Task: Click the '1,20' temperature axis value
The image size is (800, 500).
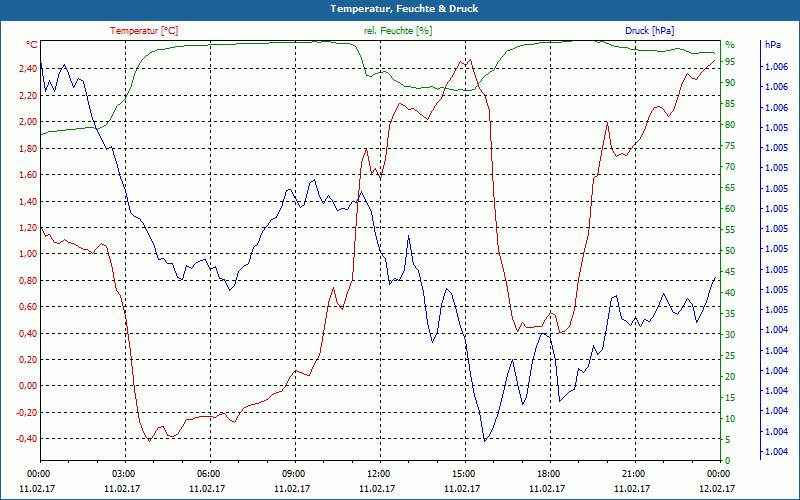Action: [28, 228]
